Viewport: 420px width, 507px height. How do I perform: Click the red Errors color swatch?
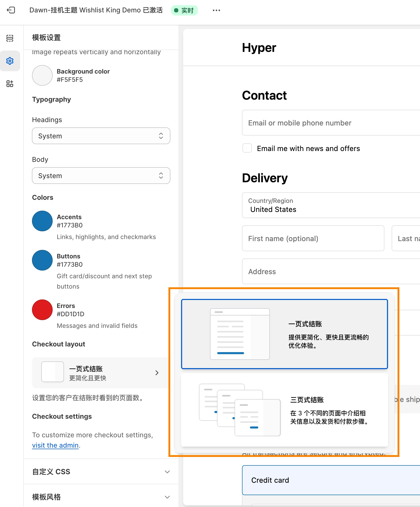(42, 310)
